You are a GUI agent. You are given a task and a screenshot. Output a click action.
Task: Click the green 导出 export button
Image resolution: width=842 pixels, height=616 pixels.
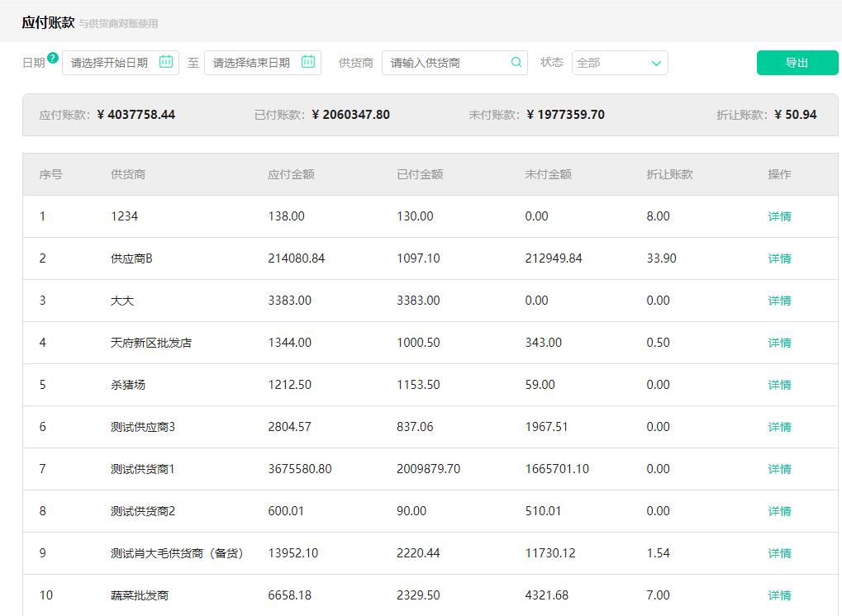(796, 62)
